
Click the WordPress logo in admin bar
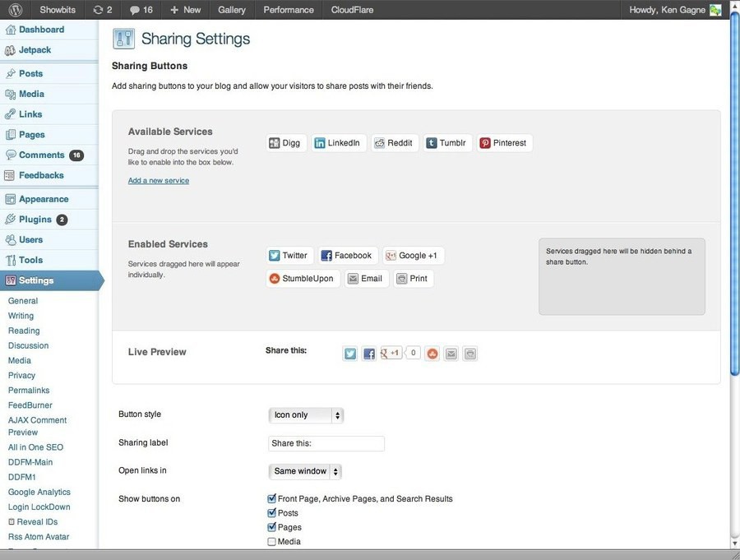pos(16,10)
